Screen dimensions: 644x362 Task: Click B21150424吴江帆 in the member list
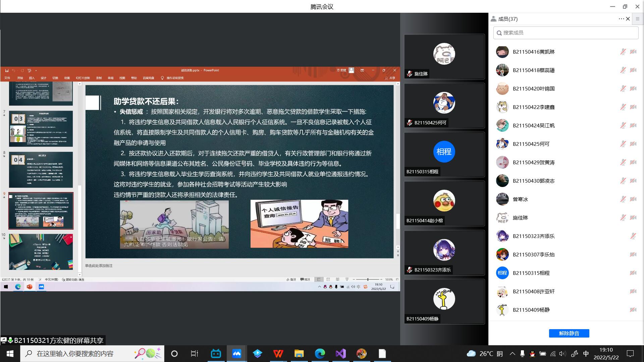533,125
